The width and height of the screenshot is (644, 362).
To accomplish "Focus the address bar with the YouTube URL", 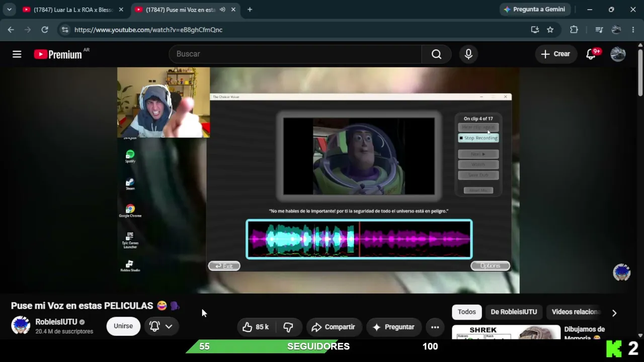I will pyautogui.click(x=297, y=30).
